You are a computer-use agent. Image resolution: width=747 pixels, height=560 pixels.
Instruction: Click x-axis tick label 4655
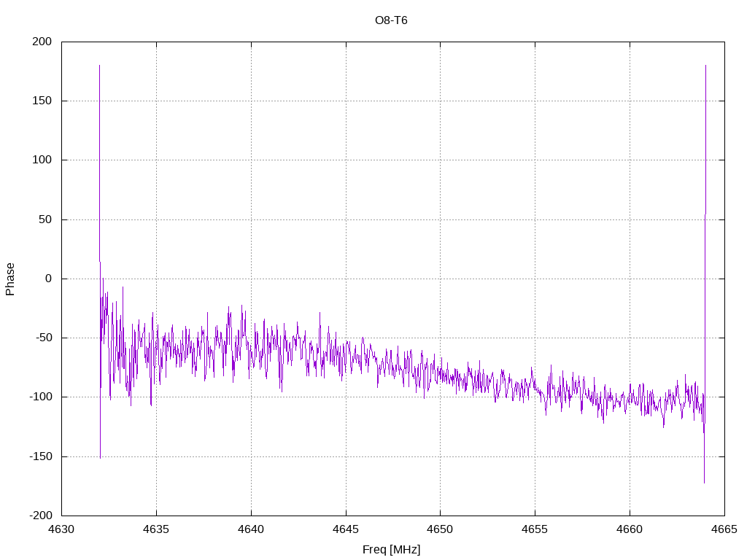[x=535, y=529]
